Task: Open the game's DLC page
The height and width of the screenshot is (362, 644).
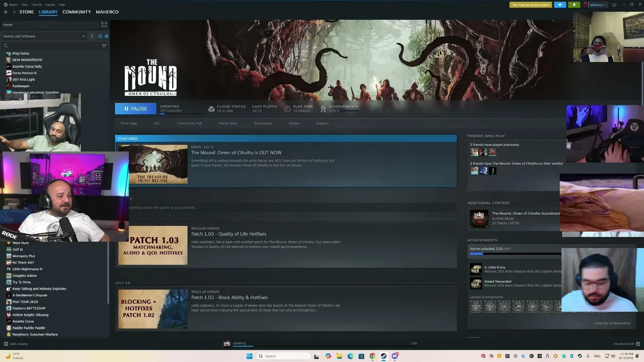Action: (x=157, y=123)
